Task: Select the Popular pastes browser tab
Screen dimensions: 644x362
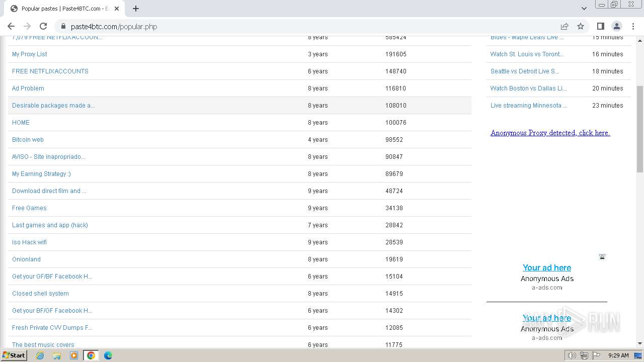Action: (x=65, y=9)
